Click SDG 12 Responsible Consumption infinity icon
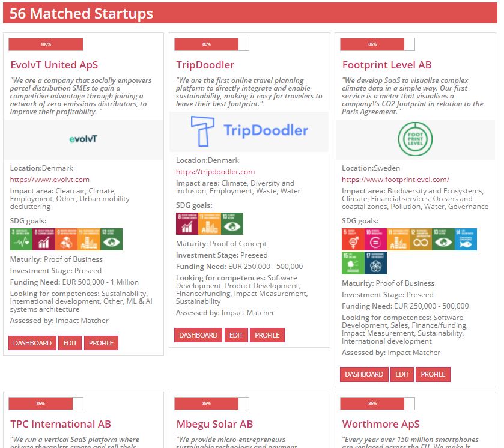The image size is (504, 448). (421, 240)
